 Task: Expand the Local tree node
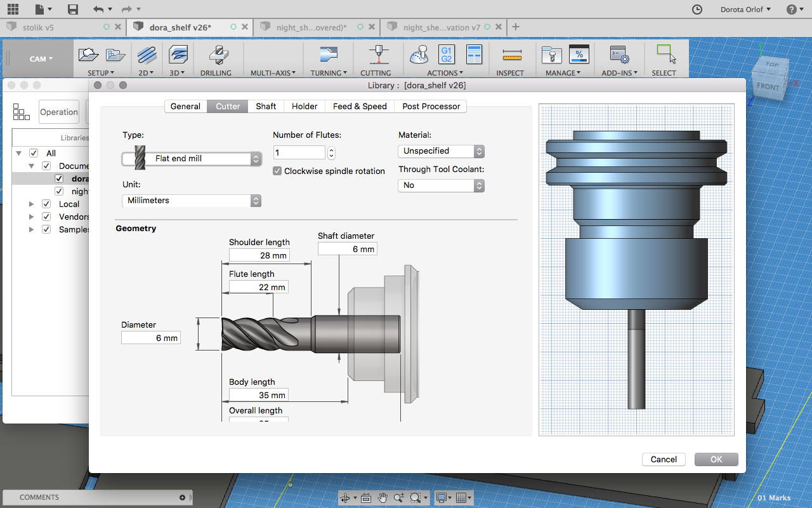click(x=31, y=204)
